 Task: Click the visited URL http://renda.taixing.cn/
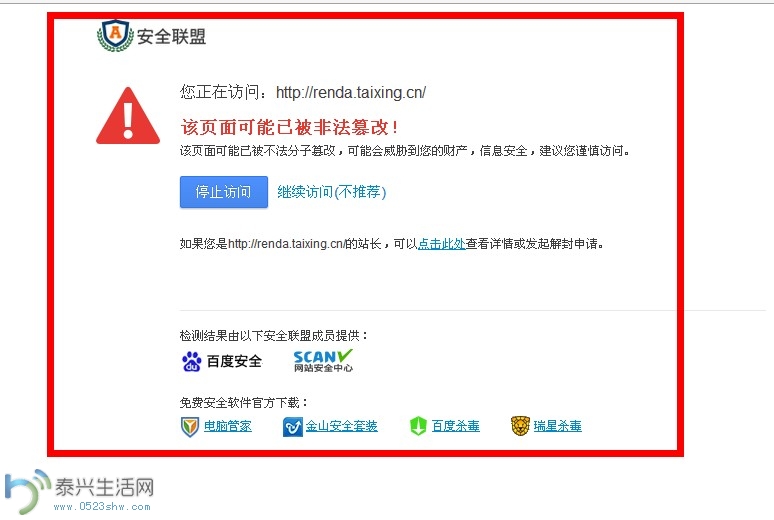pyautogui.click(x=351, y=92)
